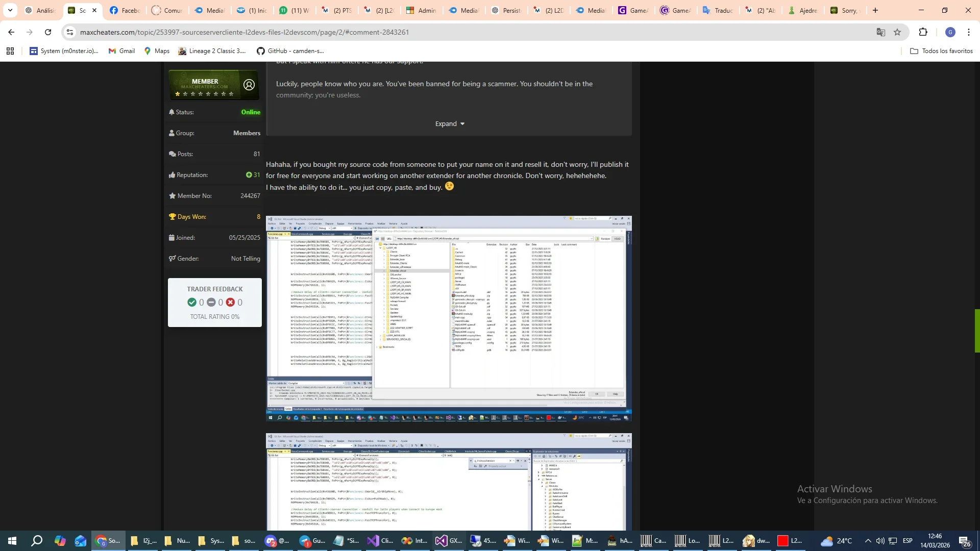The image size is (980, 551).
Task: Click the member profile avatar icon
Action: point(249,85)
